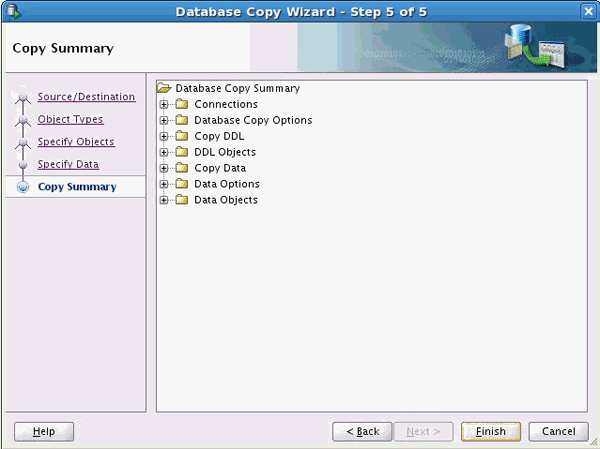Click Finish to start the copy

pyautogui.click(x=491, y=432)
